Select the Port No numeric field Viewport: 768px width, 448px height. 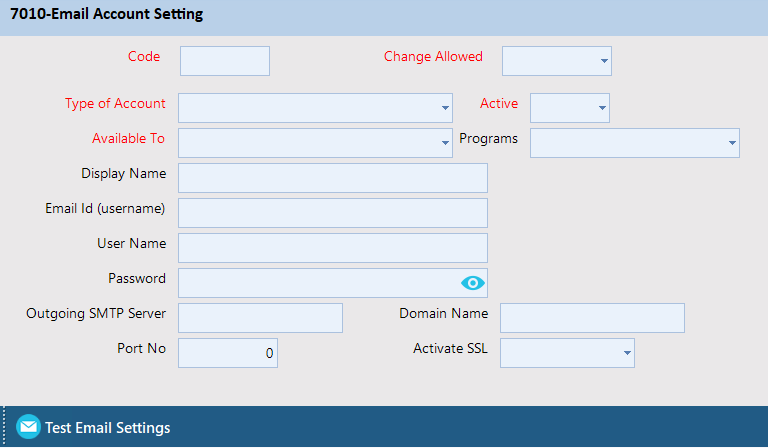(227, 353)
